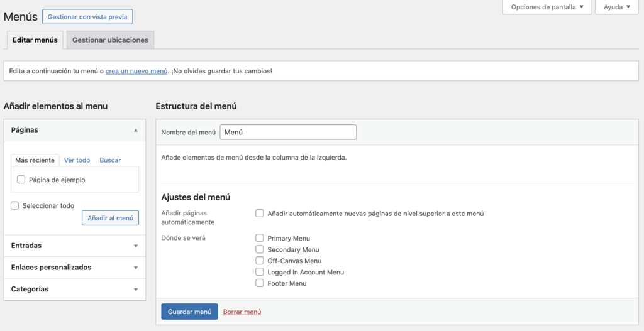
Task: Expand the Entradas section
Action: click(x=136, y=246)
